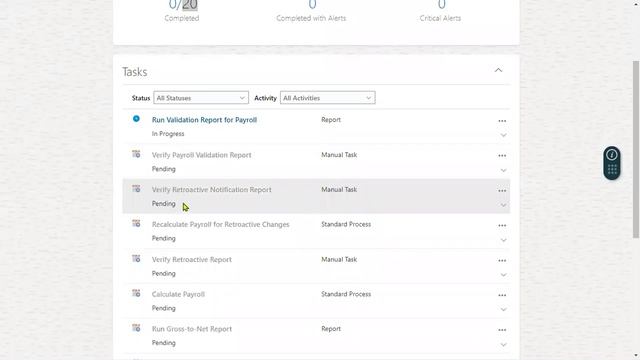Image resolution: width=640 pixels, height=360 pixels.
Task: Click the grid dots icon on the floating widget
Action: [612, 169]
